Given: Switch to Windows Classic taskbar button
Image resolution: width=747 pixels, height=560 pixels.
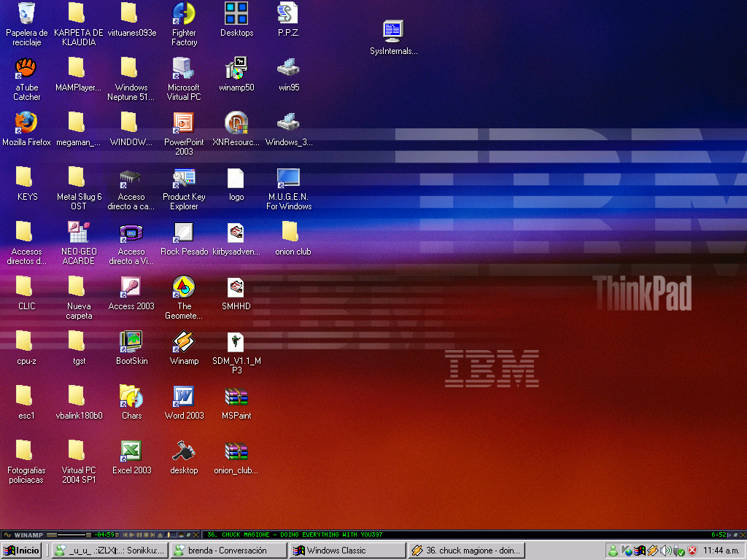Looking at the screenshot, I should 348,551.
